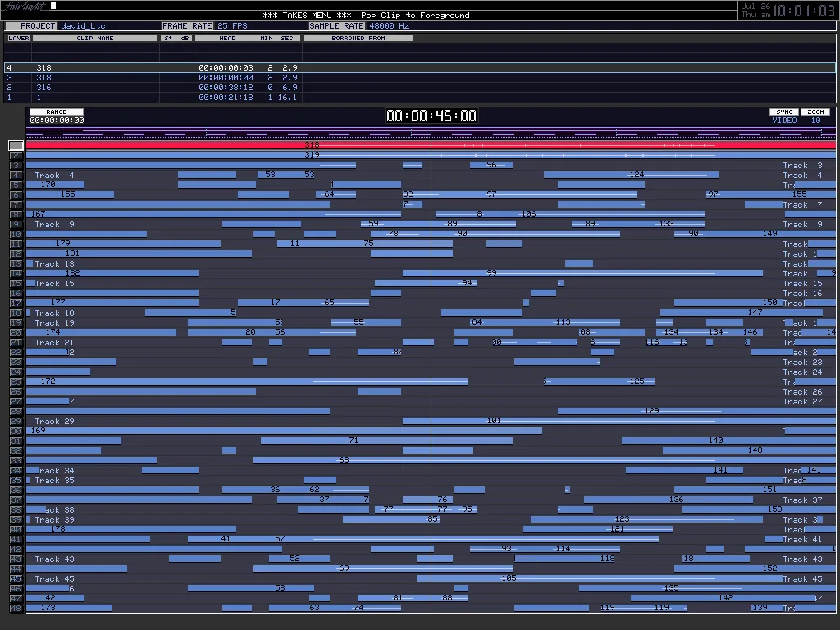Select clip 179 on track 11
Image resolution: width=840 pixels, height=630 pixels.
123,243
